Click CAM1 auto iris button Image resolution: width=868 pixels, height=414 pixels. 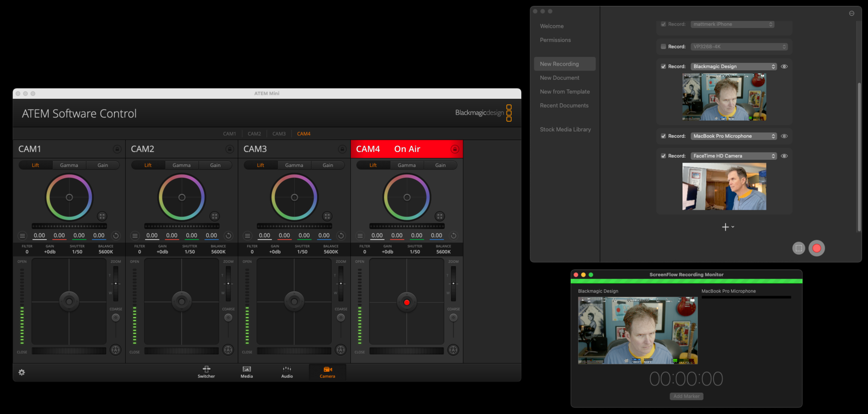click(x=116, y=350)
